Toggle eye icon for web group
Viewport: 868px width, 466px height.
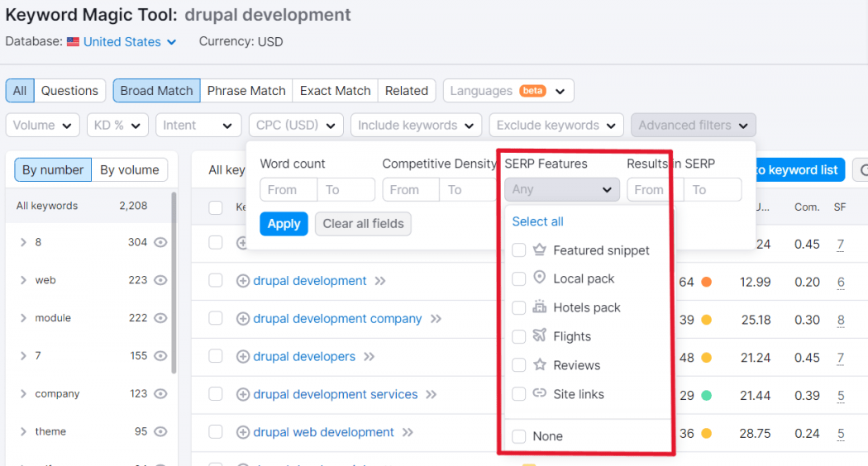(160, 280)
